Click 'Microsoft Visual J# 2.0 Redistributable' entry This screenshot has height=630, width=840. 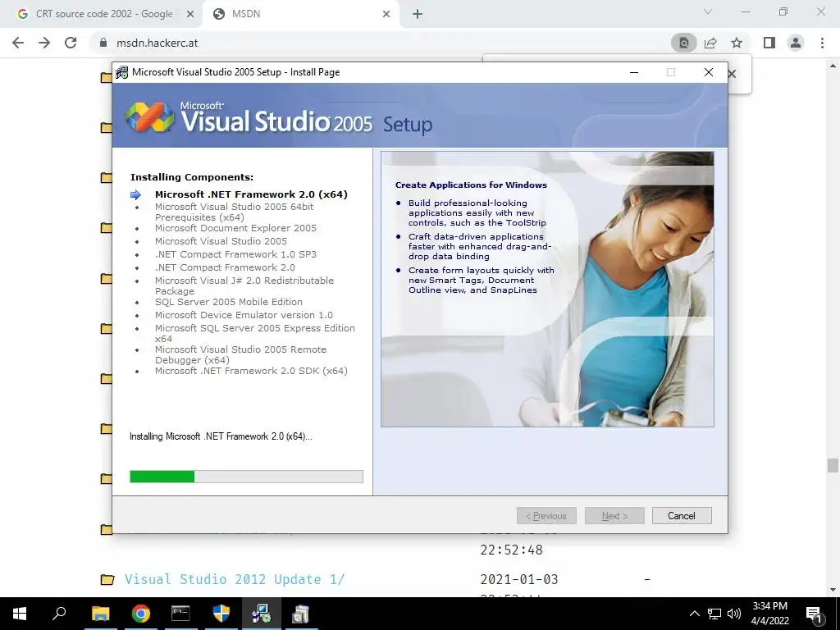coord(244,285)
